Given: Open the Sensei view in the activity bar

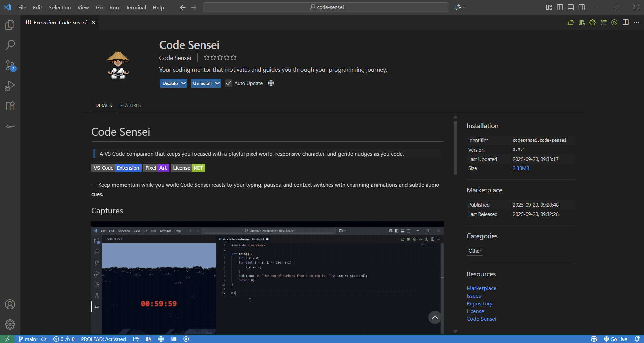Looking at the screenshot, I should (x=10, y=126).
